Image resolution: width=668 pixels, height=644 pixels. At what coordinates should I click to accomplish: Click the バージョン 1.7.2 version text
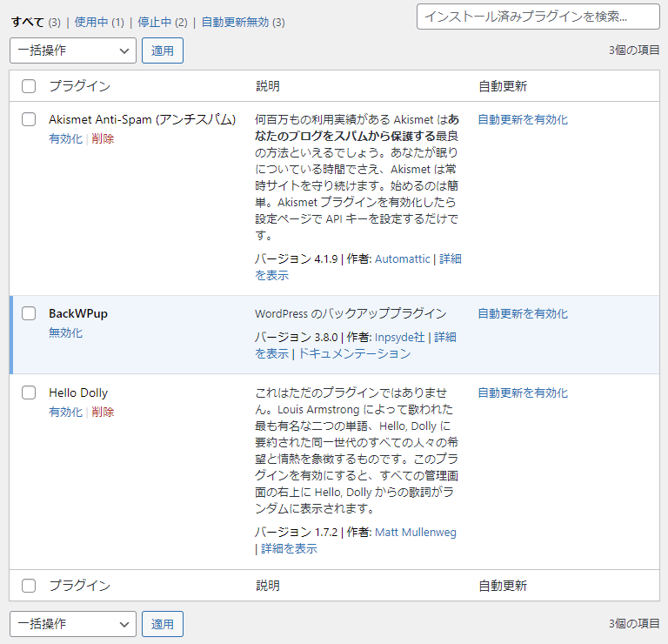pyautogui.click(x=296, y=533)
